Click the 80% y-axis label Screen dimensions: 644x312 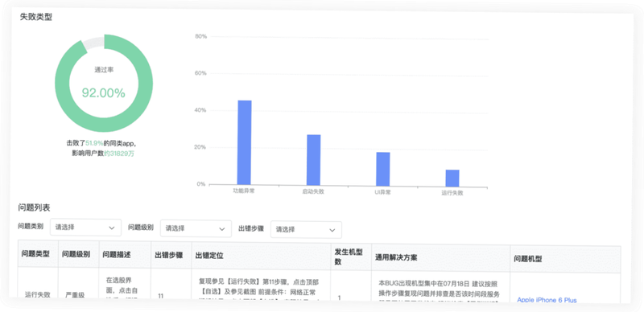tap(200, 36)
